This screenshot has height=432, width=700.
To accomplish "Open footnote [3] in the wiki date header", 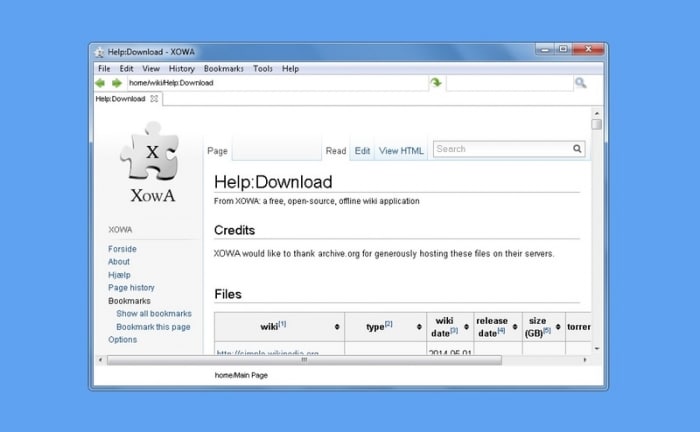I will pyautogui.click(x=454, y=331).
